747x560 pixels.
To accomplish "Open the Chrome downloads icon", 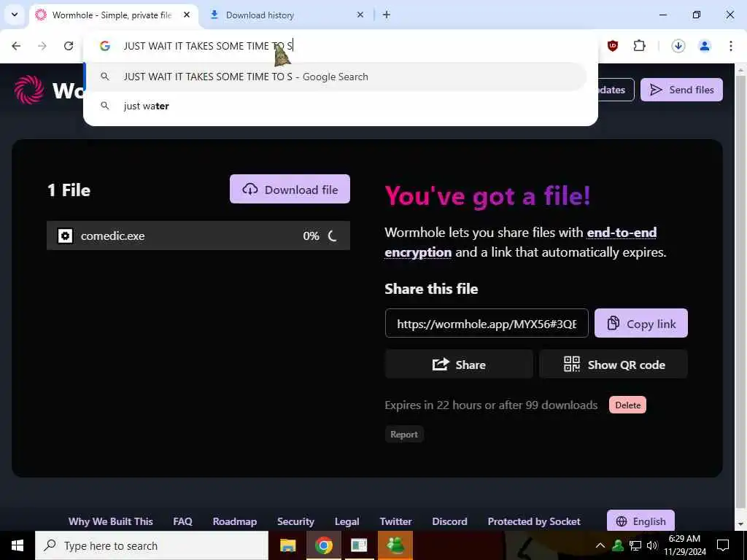I will coord(678,46).
